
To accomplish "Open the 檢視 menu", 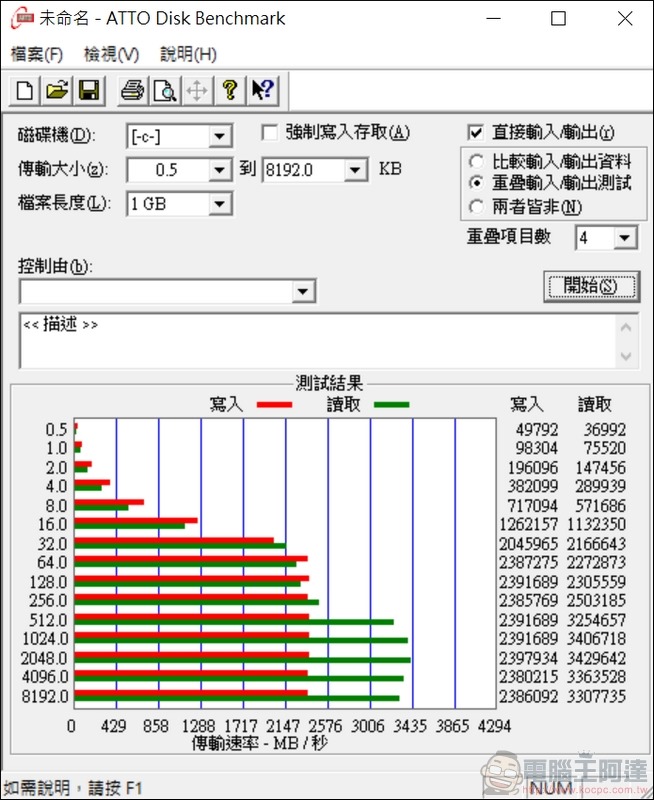I will point(111,54).
